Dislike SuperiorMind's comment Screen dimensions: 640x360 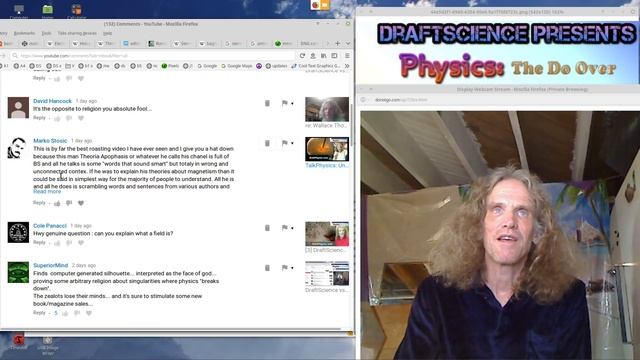pos(77,313)
